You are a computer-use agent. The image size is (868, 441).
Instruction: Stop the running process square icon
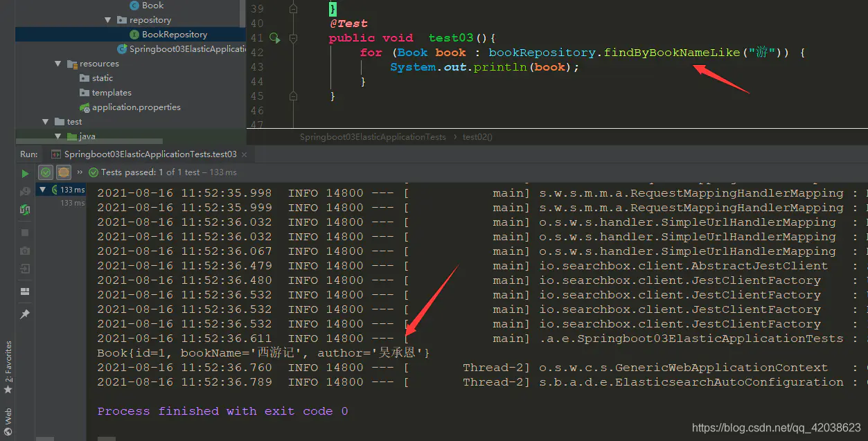click(25, 233)
